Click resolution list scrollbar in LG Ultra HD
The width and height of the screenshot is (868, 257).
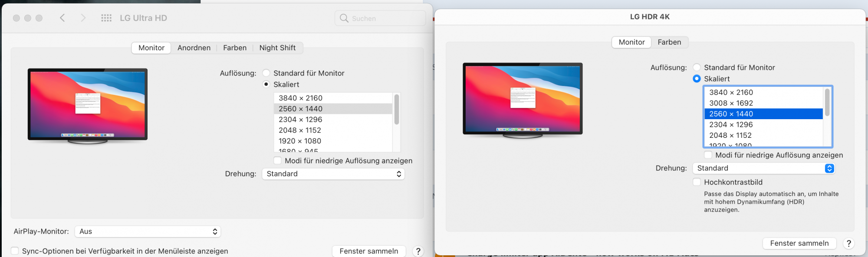(397, 109)
